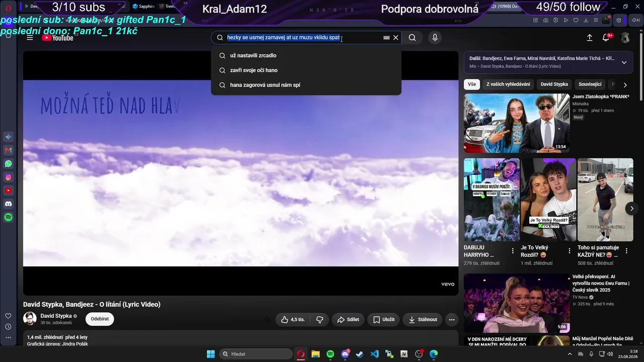Open Gmail in the Opera sidebar
644x362 pixels.
click(8, 150)
